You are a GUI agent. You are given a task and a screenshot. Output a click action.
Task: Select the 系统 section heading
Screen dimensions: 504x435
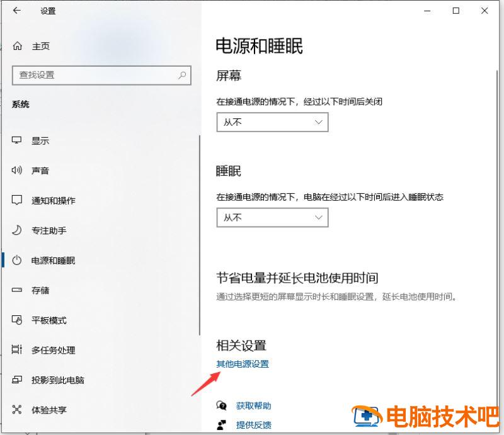click(x=21, y=104)
